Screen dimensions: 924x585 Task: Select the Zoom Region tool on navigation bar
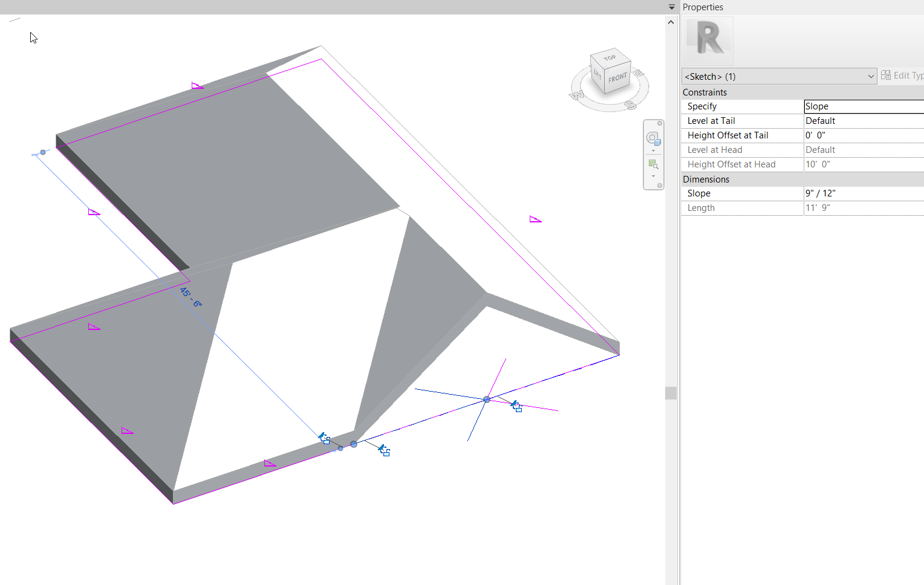[x=653, y=162]
